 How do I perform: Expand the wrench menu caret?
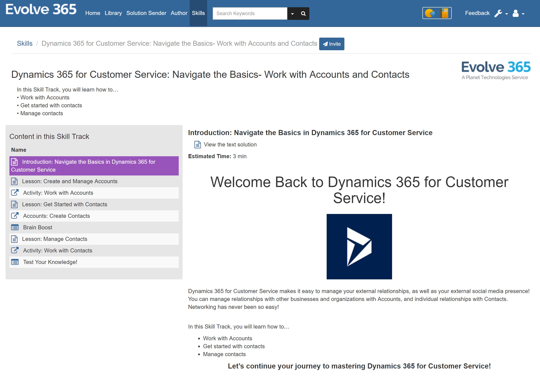point(506,14)
